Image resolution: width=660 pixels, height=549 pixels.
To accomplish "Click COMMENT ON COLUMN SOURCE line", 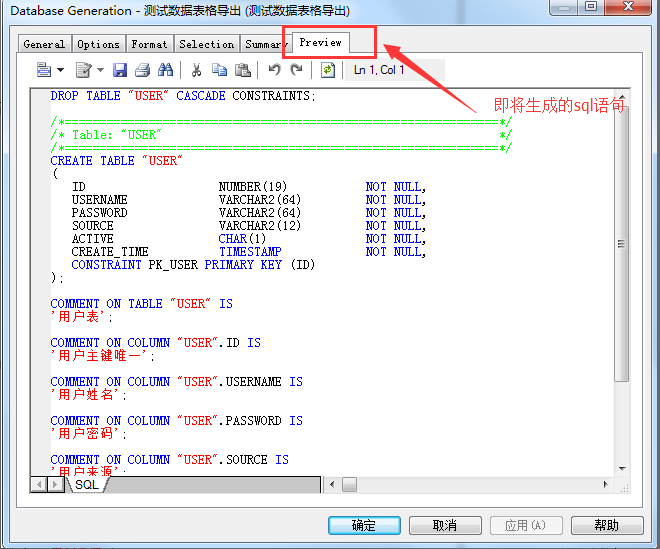I will [x=169, y=460].
